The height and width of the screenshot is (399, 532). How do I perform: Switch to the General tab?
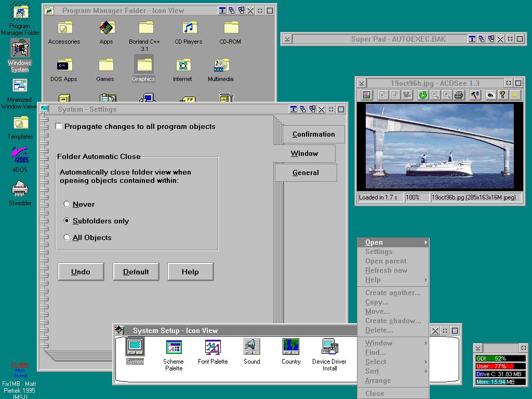(305, 172)
